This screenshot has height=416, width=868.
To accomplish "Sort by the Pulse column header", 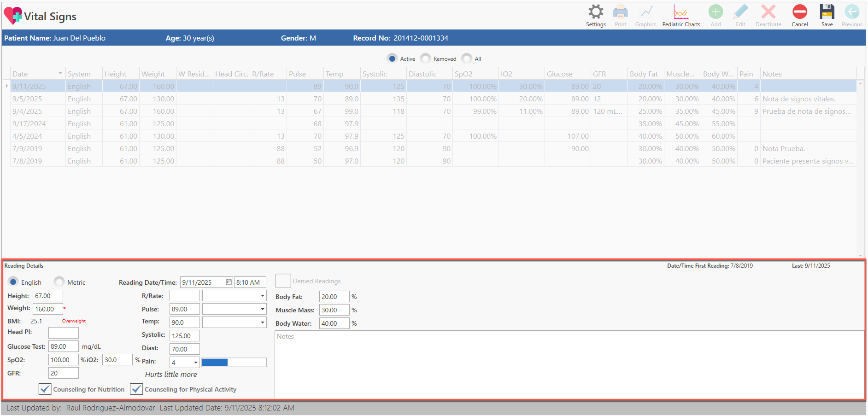I will 305,74.
